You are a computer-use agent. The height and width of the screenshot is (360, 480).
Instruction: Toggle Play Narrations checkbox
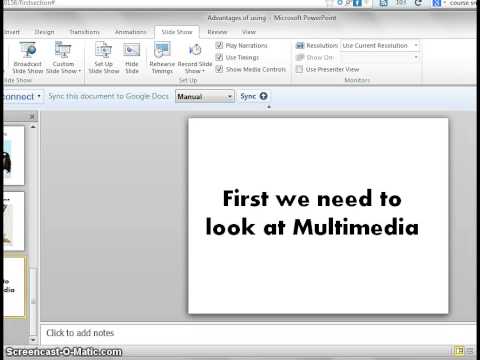point(219,45)
